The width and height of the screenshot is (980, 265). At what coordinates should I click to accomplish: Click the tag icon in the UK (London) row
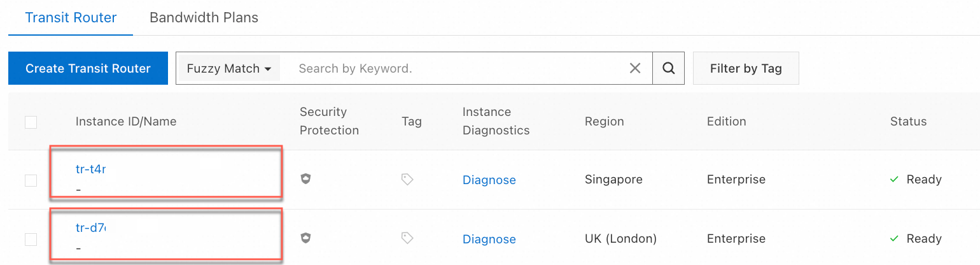click(x=407, y=238)
